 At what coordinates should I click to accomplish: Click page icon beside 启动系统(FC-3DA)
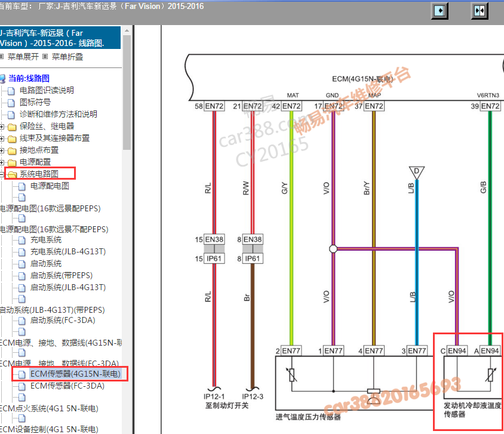(22, 321)
